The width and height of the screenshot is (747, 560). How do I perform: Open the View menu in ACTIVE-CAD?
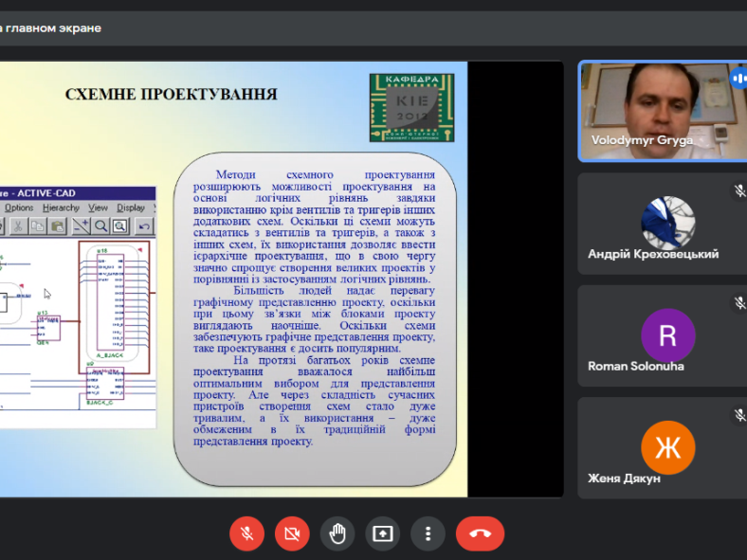click(x=99, y=208)
